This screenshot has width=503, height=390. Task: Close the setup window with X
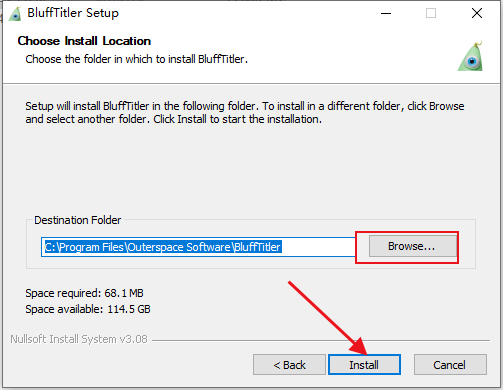477,13
